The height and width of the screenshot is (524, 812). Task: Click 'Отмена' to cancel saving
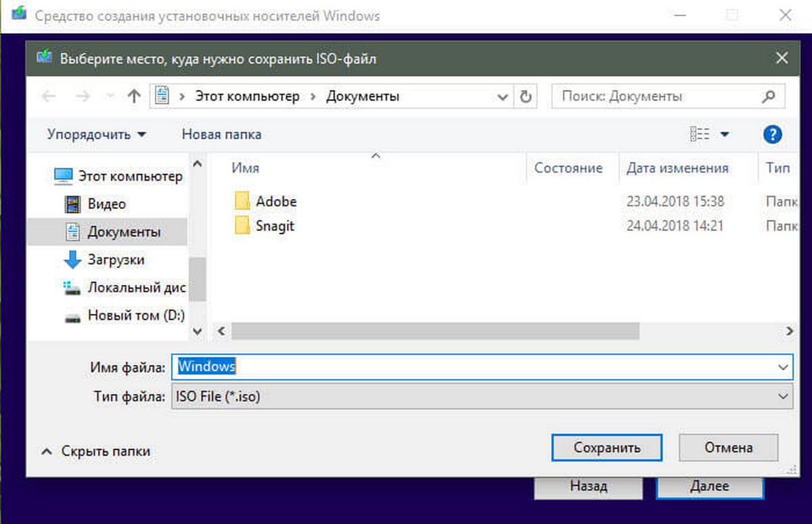pos(728,447)
